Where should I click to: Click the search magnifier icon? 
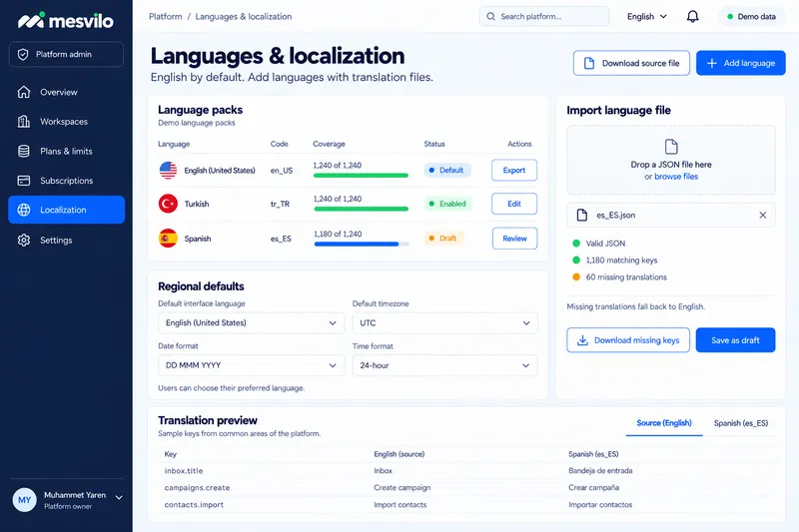click(490, 16)
